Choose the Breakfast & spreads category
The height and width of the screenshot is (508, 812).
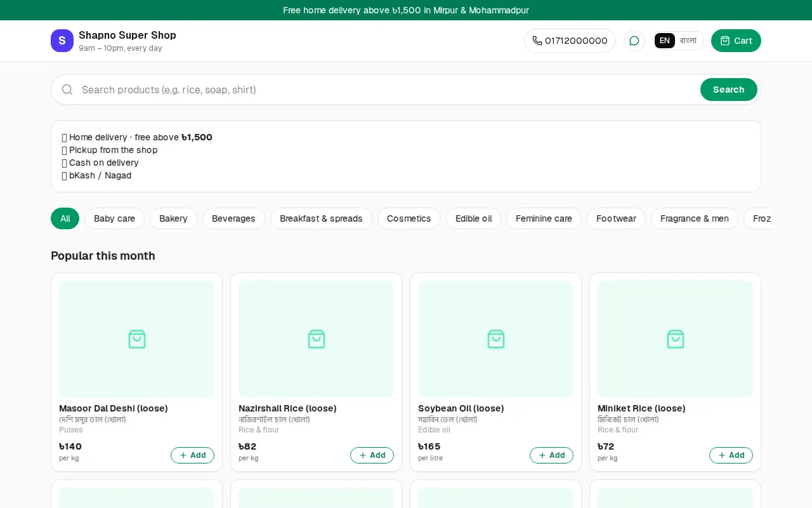coord(321,218)
